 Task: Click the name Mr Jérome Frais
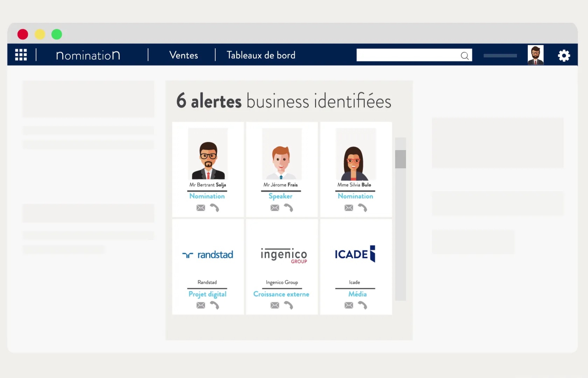pos(281,185)
